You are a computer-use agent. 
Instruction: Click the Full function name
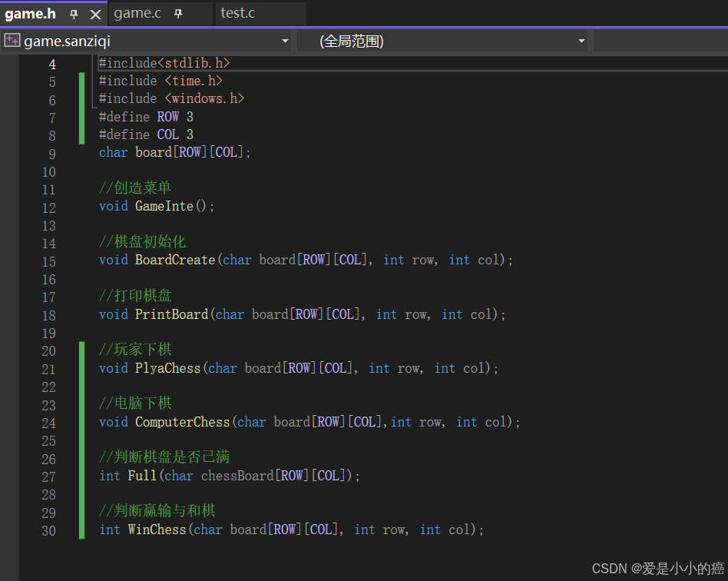point(142,476)
